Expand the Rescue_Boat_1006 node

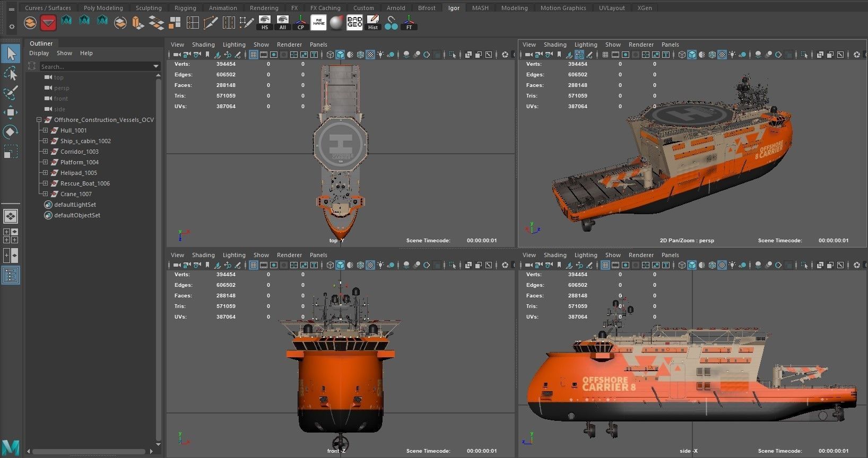click(45, 183)
